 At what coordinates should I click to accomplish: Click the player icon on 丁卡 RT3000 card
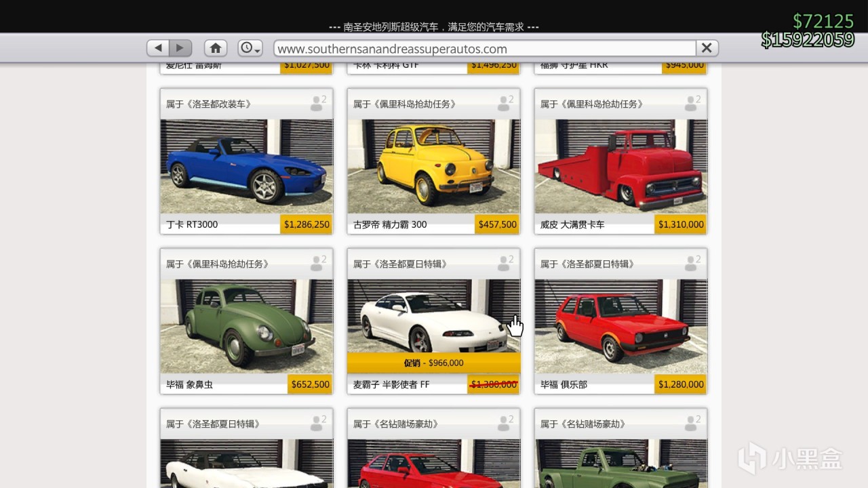318,103
